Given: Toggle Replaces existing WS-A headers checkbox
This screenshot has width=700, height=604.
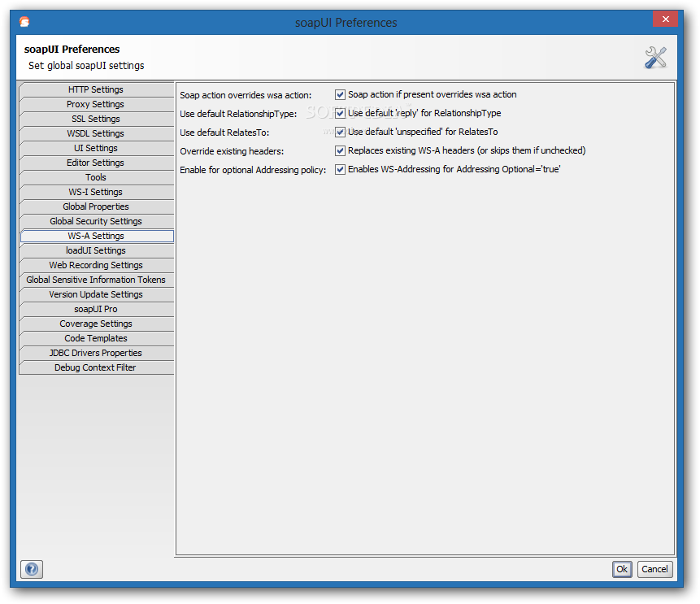Looking at the screenshot, I should click(340, 151).
